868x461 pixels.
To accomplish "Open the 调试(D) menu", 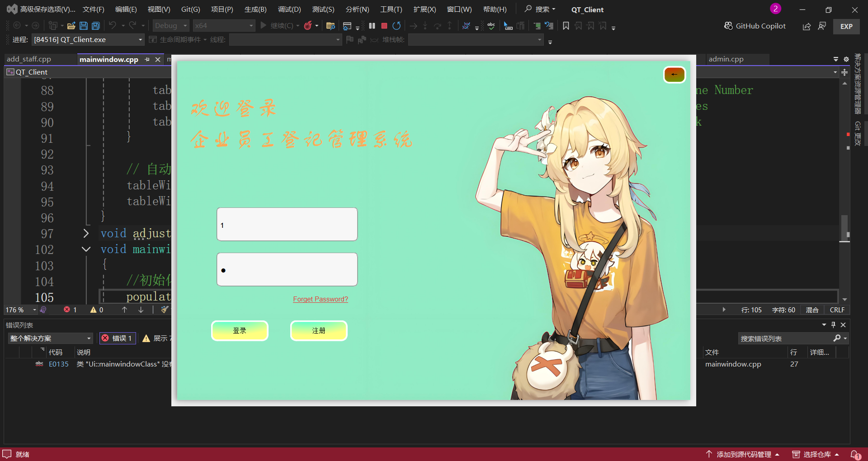I will point(289,9).
